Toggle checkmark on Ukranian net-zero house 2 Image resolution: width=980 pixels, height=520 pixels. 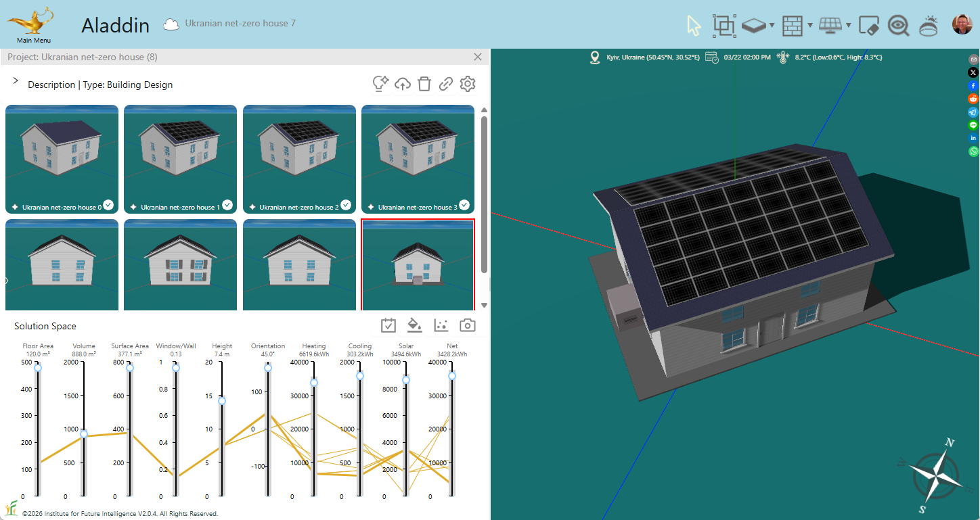pos(346,205)
